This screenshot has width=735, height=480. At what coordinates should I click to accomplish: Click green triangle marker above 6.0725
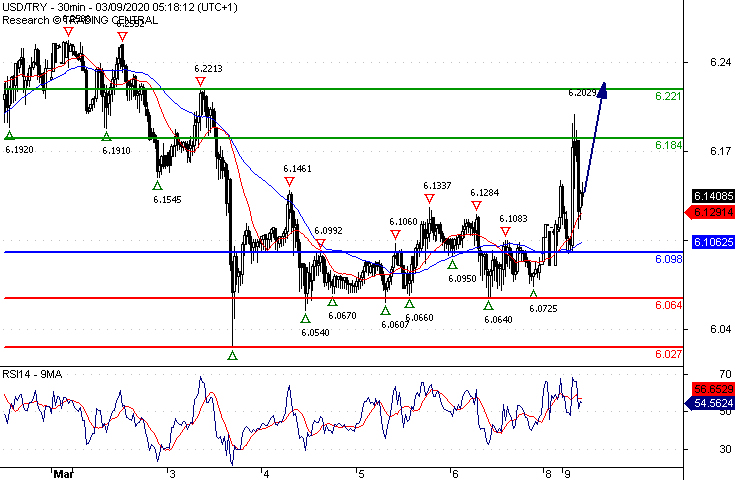pos(533,294)
